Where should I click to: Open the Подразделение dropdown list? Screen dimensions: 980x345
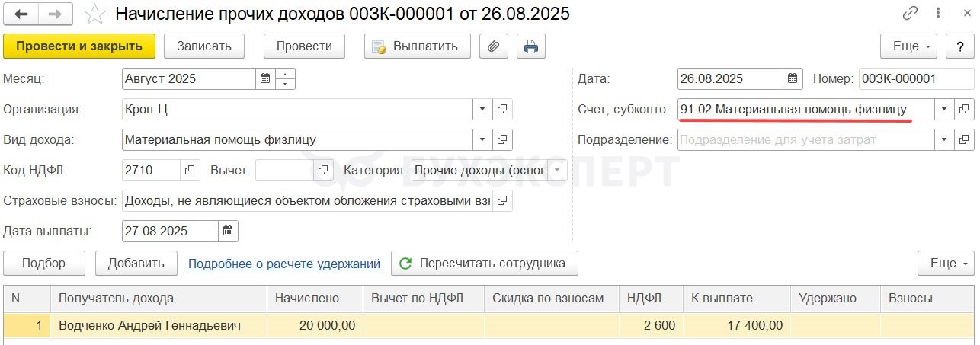[944, 139]
